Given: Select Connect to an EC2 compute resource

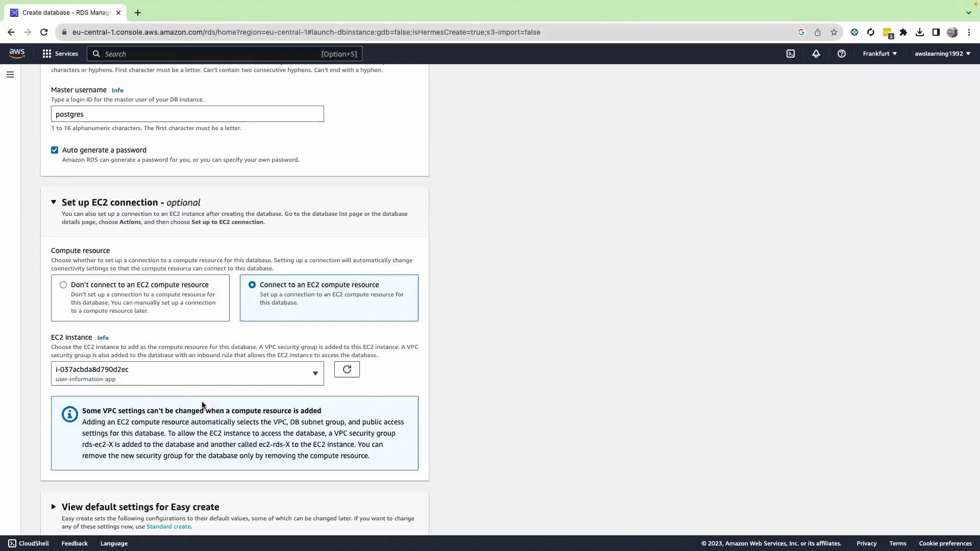Looking at the screenshot, I should pyautogui.click(x=252, y=285).
